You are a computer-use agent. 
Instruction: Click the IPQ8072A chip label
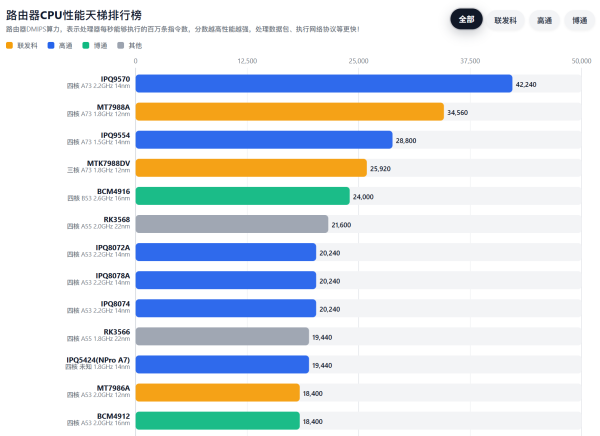coord(112,247)
